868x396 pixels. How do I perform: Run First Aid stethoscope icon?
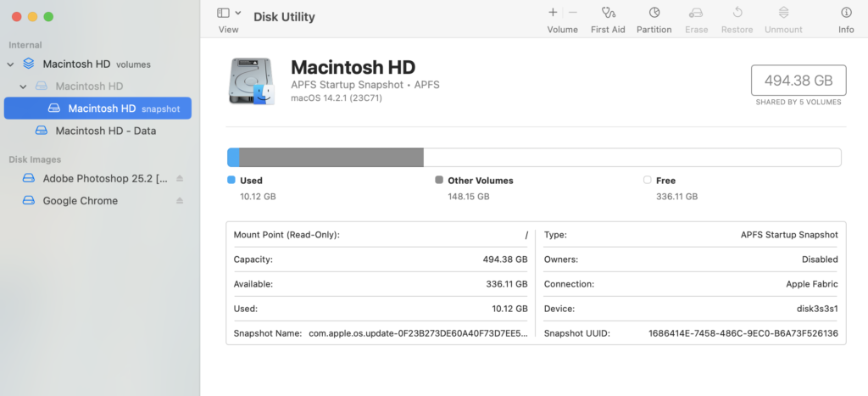click(x=608, y=12)
